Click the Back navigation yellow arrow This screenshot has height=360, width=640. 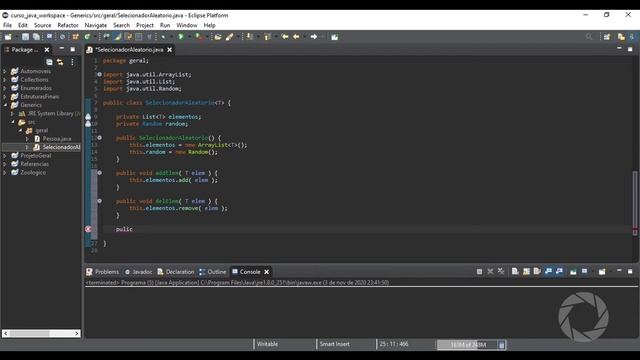point(296,37)
